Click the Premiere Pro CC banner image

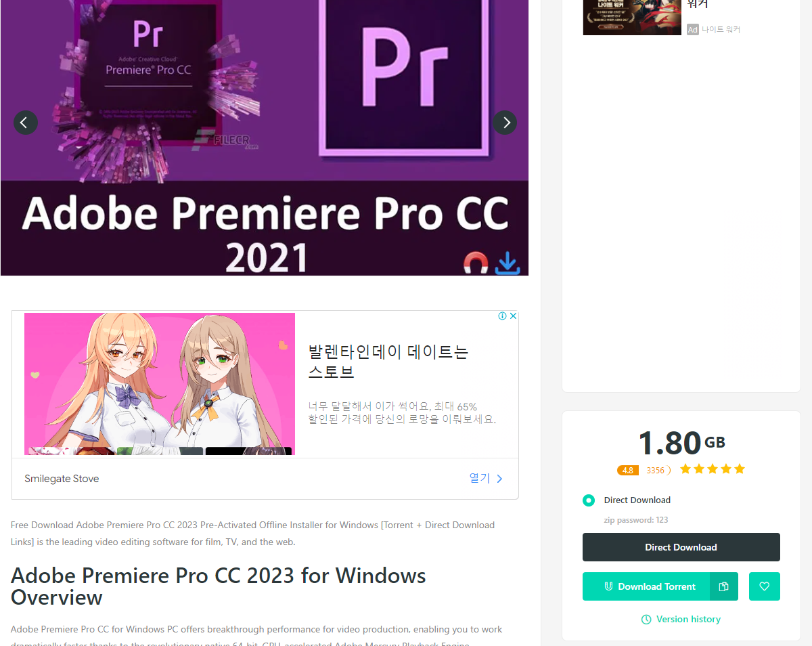tap(265, 137)
